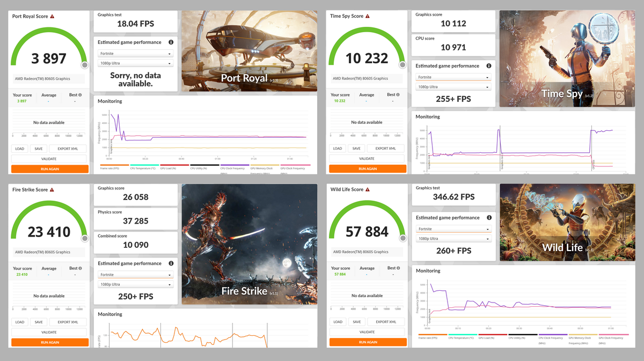Click the Wild Life Graphics test 346.62 FPS
Viewport: 644px width, 361px height.
pos(453,197)
